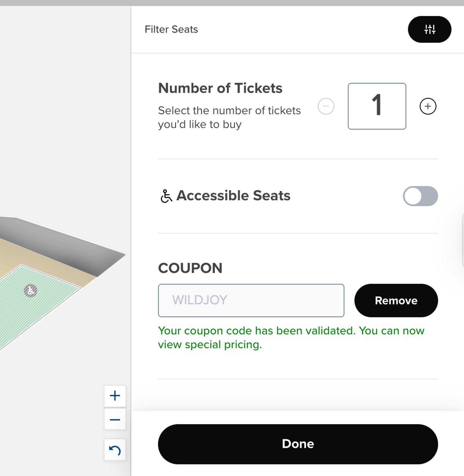Click the Filter Seats header label
The height and width of the screenshot is (476, 464).
click(x=171, y=29)
